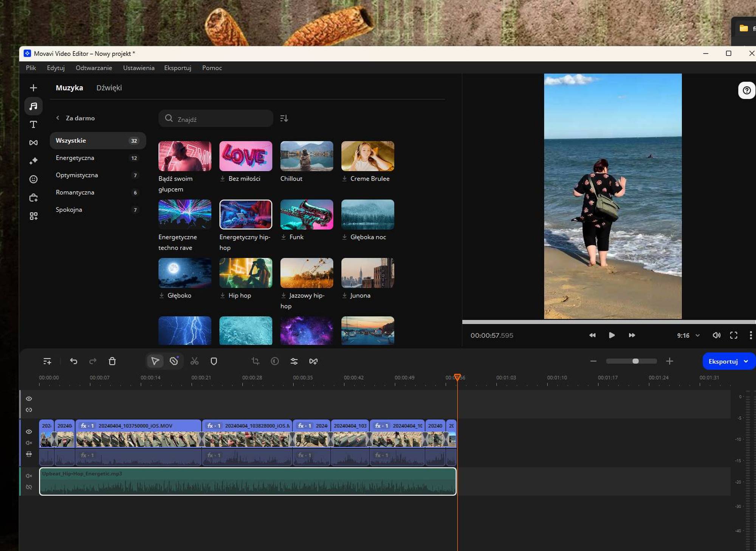Click the Undo arrow in timeline toolbar
This screenshot has height=551, width=756.
coord(74,361)
